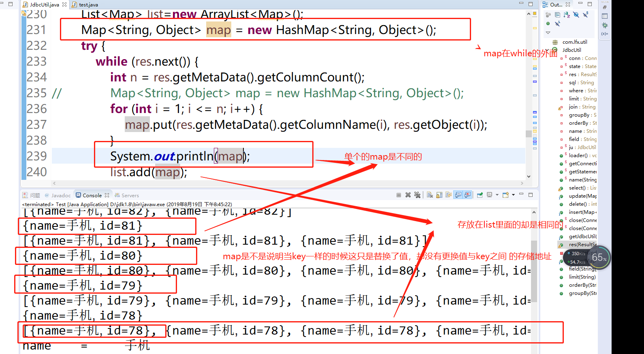Minimize the Outline panel

click(x=580, y=4)
